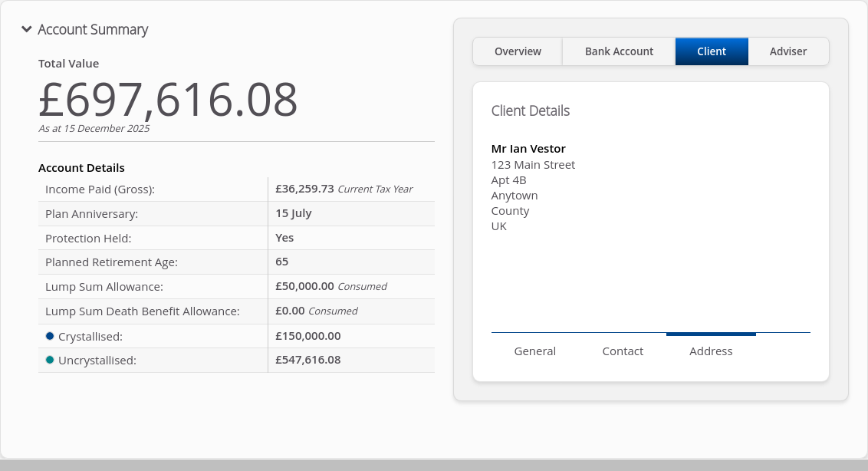868x471 pixels.
Task: Select the £150,000.00 crystallised amount
Action: pyautogui.click(x=308, y=336)
